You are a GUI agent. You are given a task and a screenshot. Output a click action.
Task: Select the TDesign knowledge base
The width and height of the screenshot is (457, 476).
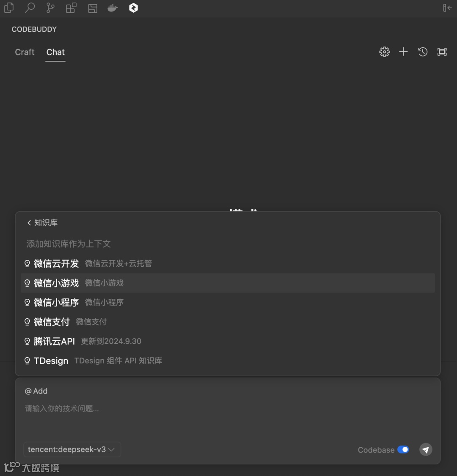pos(228,361)
